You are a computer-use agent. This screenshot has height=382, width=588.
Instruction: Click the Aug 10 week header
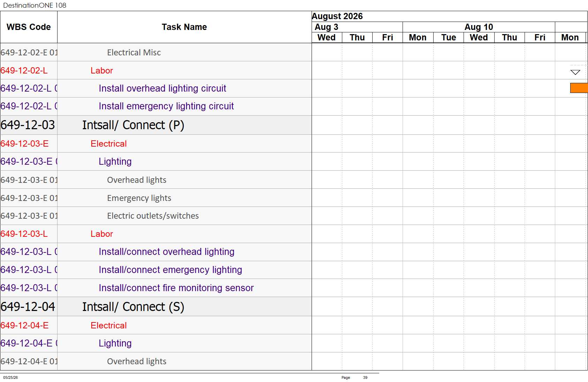click(479, 27)
